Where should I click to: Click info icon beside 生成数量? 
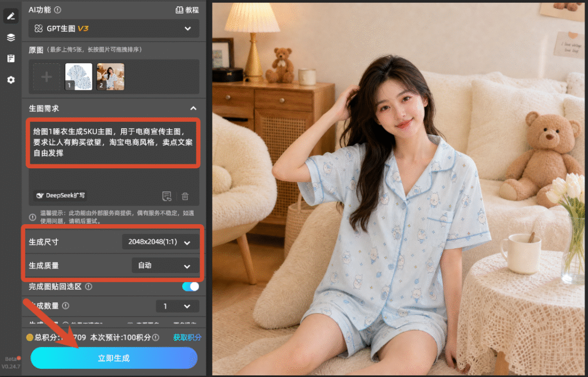(x=65, y=306)
